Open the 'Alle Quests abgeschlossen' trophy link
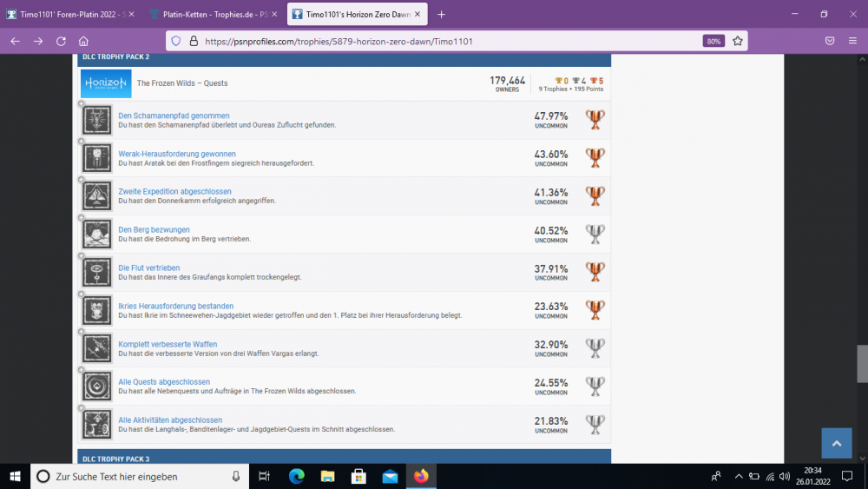The image size is (868, 489). click(164, 382)
